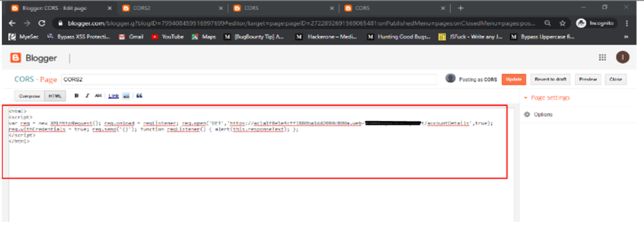Close the CORS2 browser tab

[221, 8]
